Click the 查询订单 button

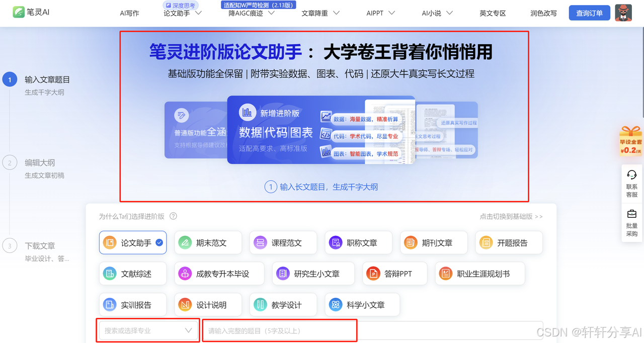(589, 13)
